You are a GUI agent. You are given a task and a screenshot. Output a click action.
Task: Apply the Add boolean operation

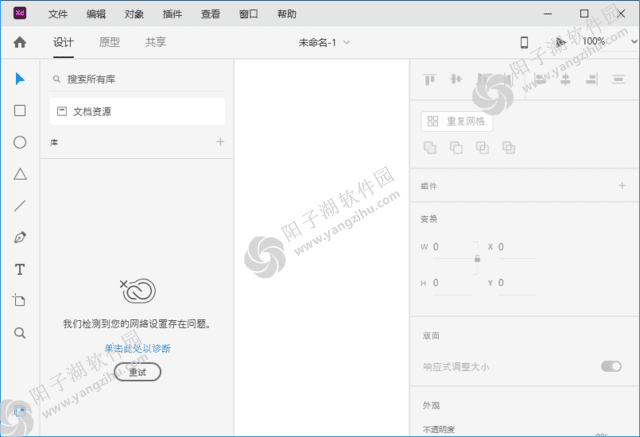tap(430, 147)
